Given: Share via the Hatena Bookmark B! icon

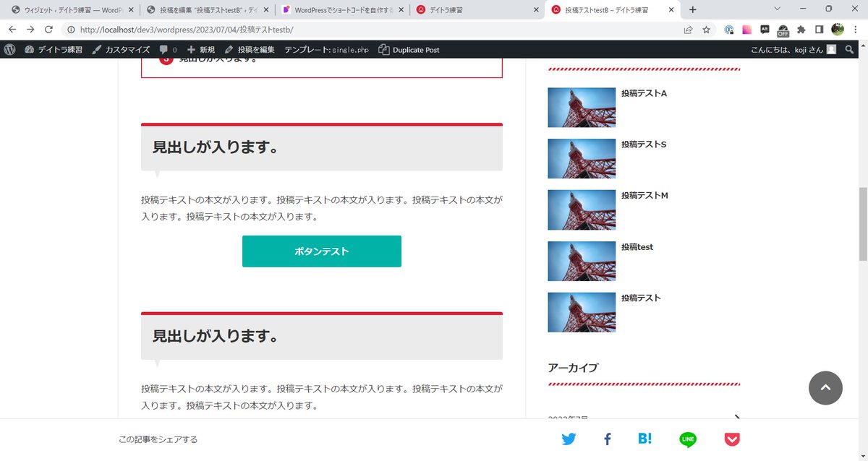Looking at the screenshot, I should click(645, 439).
